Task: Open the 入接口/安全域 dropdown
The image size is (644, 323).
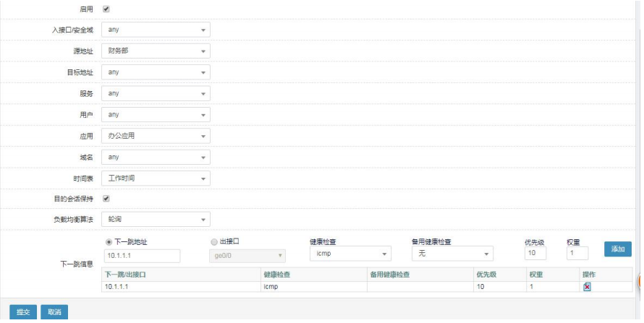Action: click(156, 30)
